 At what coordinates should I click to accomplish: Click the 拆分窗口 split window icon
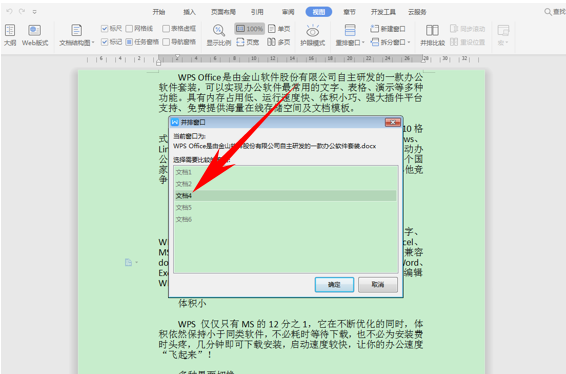point(375,42)
